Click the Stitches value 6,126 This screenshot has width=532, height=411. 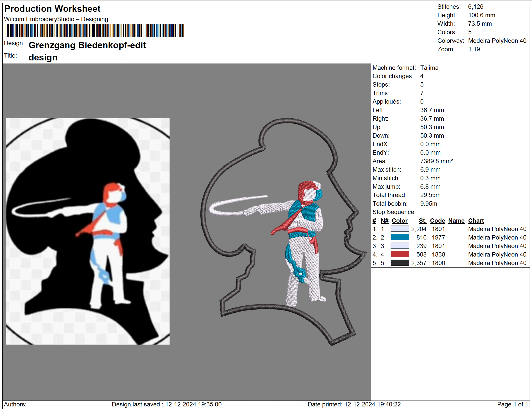[475, 7]
